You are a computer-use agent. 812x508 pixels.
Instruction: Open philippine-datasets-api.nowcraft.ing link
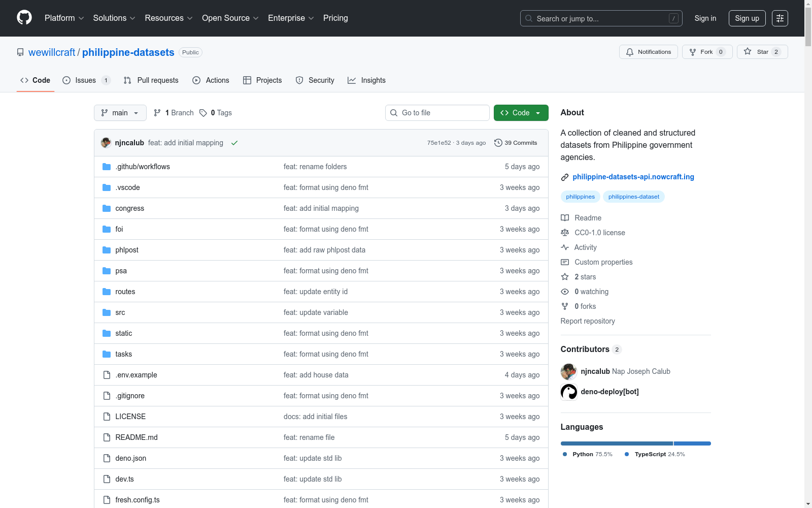[x=633, y=177]
